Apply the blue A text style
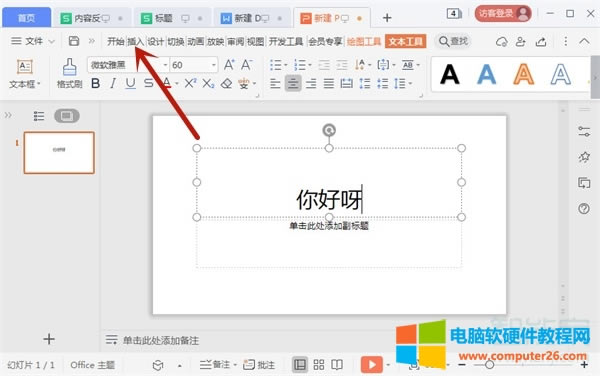600x376 pixels. (x=487, y=74)
